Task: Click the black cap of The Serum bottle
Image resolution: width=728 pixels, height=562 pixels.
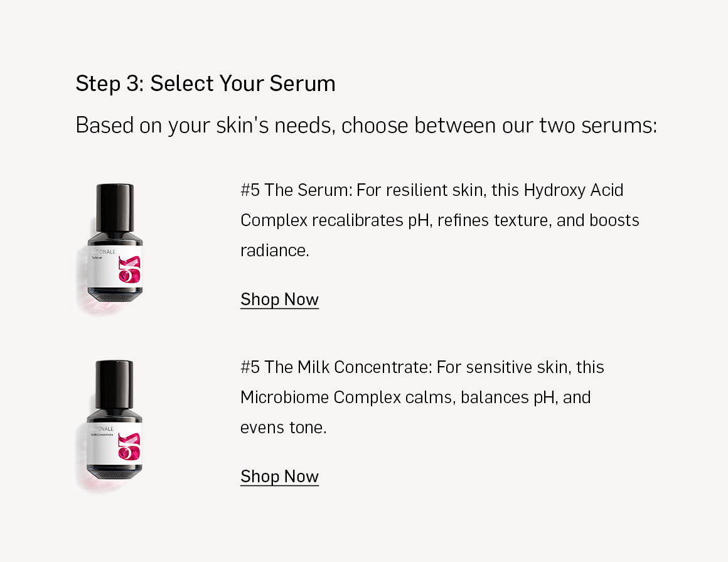Action: tap(115, 208)
